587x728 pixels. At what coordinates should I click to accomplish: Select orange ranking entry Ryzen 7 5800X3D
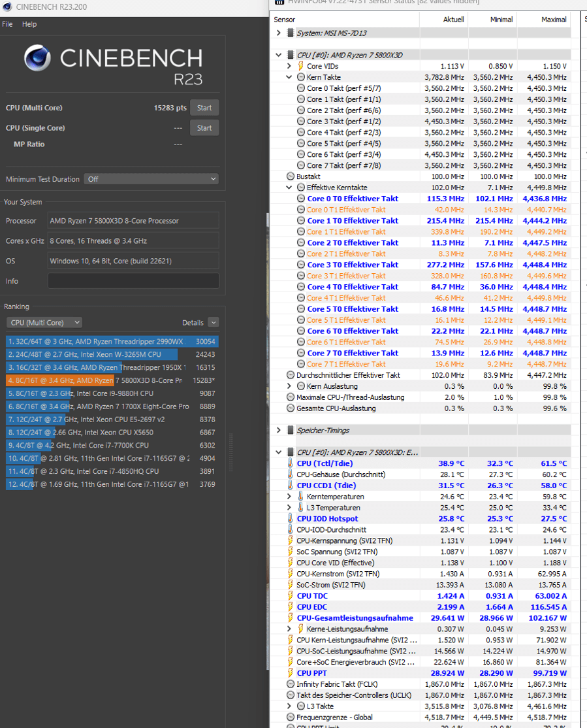[x=112, y=381]
